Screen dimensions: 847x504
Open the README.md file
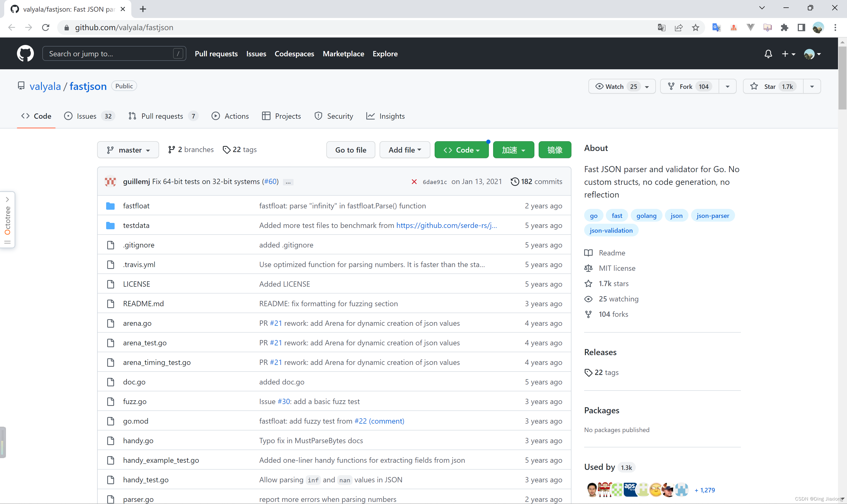tap(143, 304)
